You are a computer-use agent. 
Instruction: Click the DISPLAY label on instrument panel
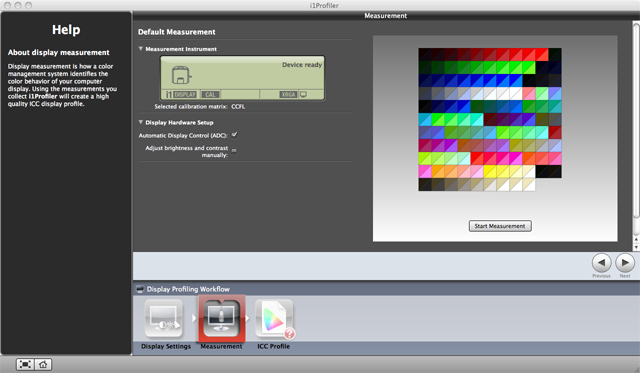[185, 95]
